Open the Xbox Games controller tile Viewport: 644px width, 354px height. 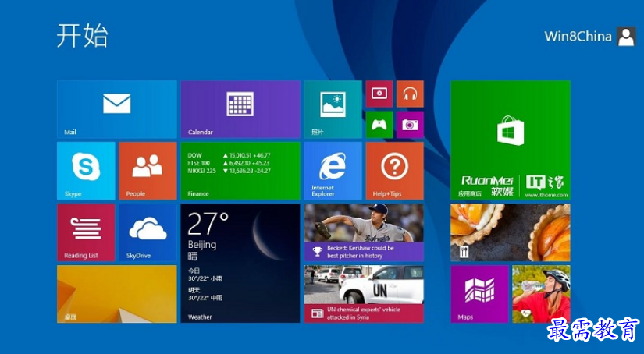(379, 125)
